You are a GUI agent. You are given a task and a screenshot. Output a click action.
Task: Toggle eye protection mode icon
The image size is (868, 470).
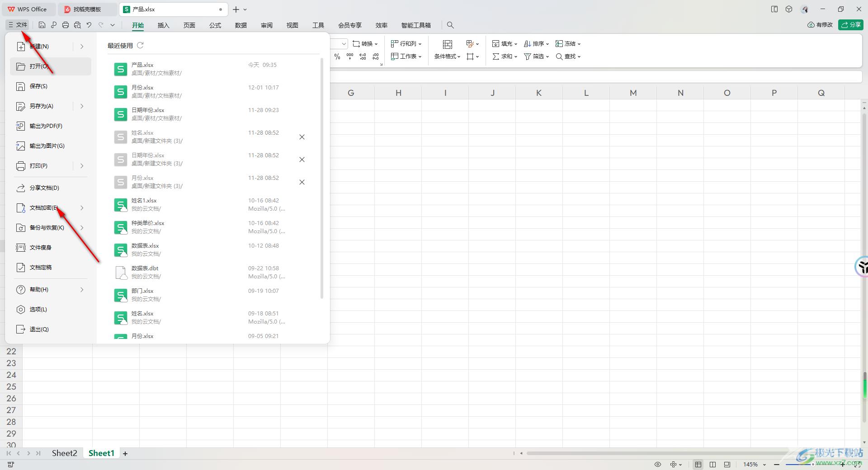tap(658, 465)
